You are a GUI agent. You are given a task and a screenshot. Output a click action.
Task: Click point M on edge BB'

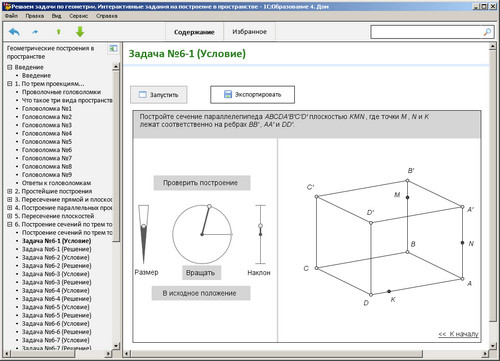(407, 197)
